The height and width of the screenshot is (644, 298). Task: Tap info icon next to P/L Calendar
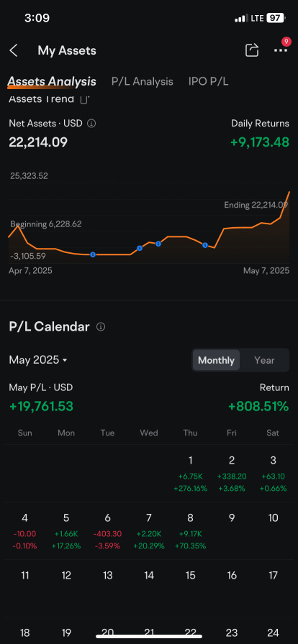click(101, 327)
